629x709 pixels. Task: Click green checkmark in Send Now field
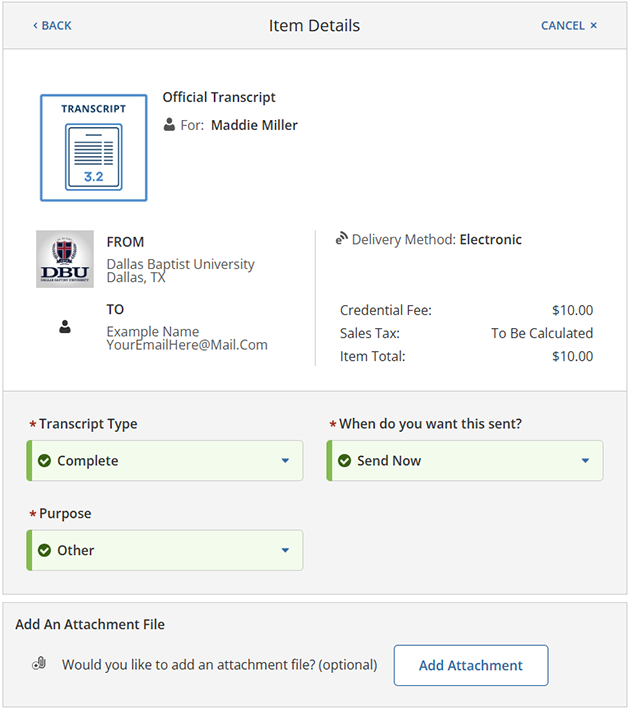coord(344,461)
